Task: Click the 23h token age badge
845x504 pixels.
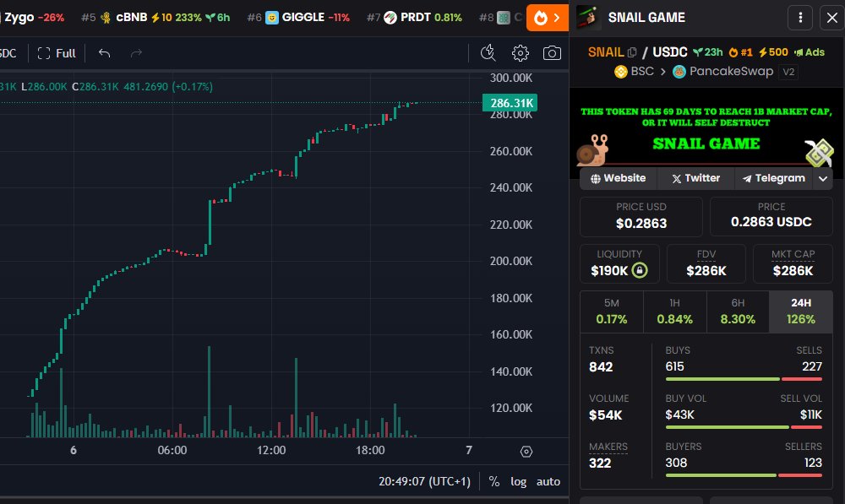Action: click(707, 52)
